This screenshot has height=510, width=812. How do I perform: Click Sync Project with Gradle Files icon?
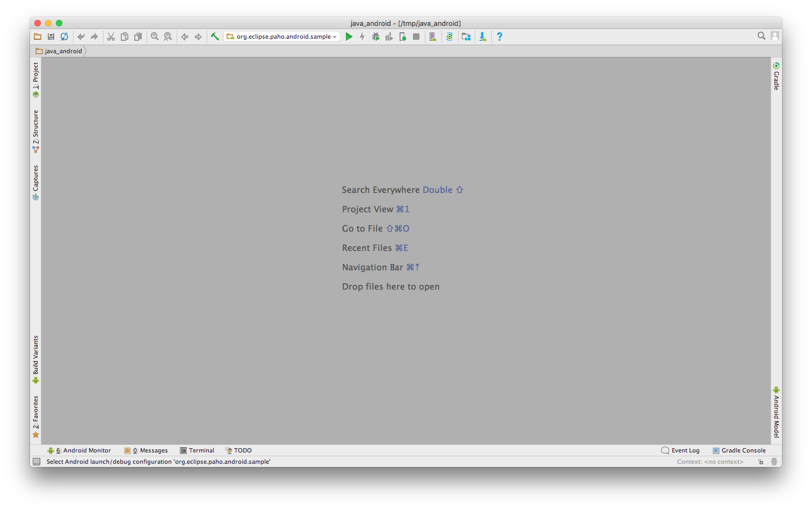pos(450,37)
